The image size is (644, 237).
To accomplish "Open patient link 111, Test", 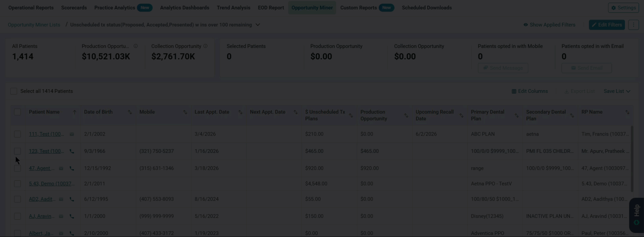I will pyautogui.click(x=46, y=134).
